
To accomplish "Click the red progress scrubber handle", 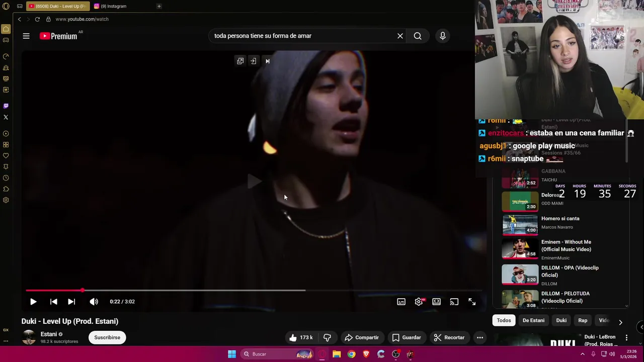I will (x=83, y=290).
